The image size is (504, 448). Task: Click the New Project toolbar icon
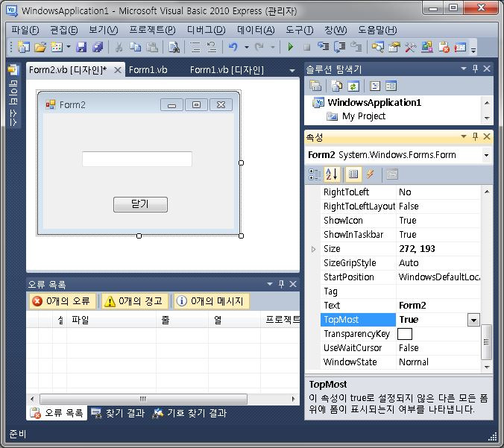[x=24, y=48]
